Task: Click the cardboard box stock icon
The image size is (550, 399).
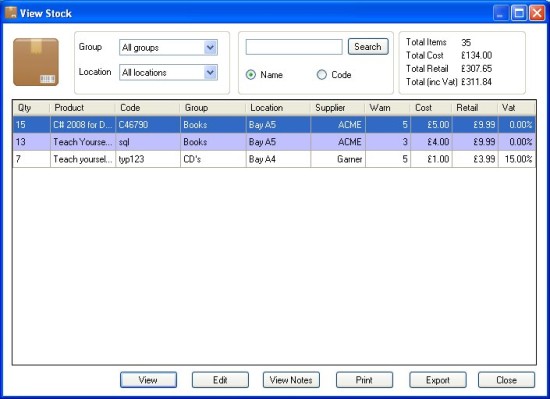Action: tap(36, 62)
